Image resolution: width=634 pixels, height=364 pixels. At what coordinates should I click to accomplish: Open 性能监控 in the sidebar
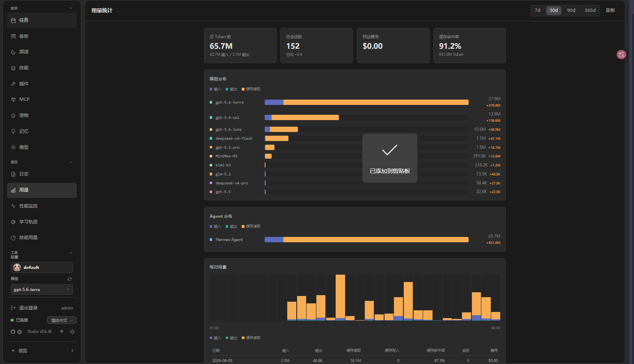click(x=42, y=206)
